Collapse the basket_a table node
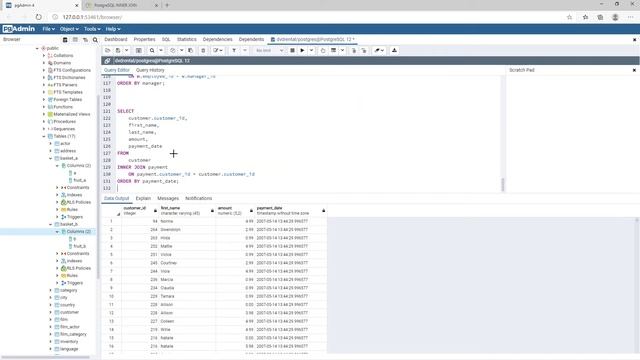The height and width of the screenshot is (360, 640). (51, 158)
